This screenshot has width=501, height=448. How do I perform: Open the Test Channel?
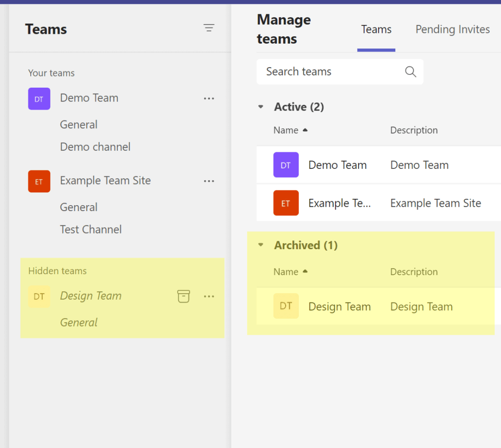91,229
